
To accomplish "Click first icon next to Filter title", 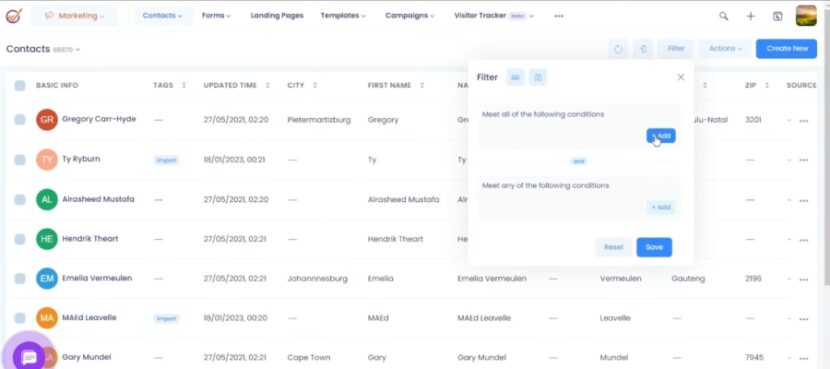I will tap(515, 77).
